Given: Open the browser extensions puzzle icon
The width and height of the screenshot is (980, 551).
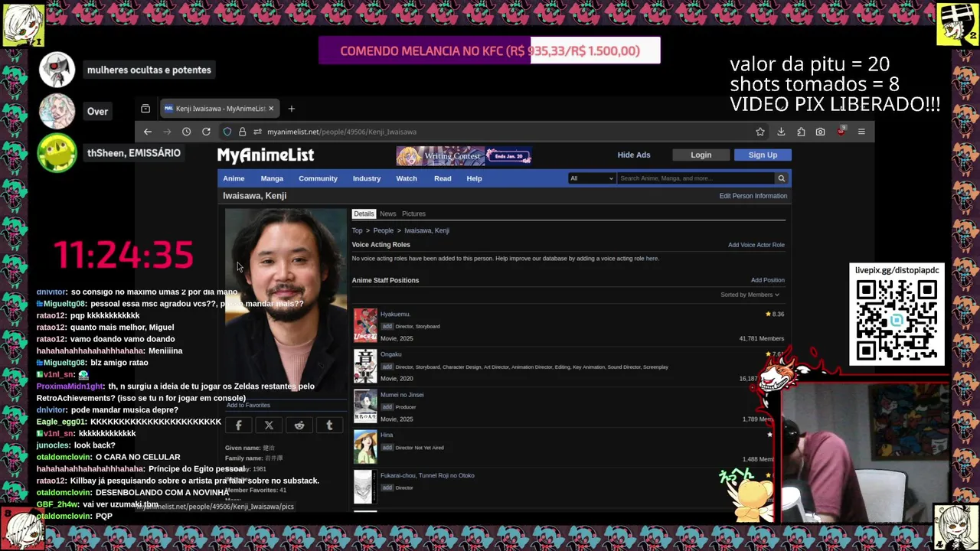Looking at the screenshot, I should 801,132.
